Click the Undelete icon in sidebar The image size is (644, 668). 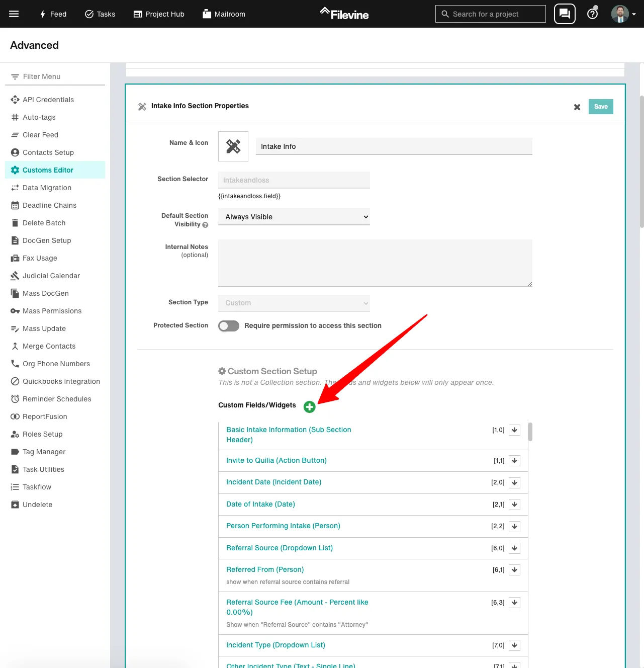[x=15, y=505]
